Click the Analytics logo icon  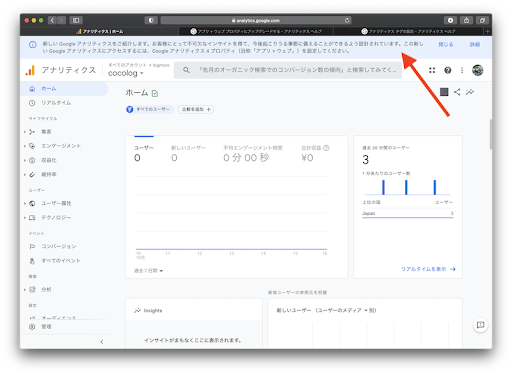tap(30, 70)
